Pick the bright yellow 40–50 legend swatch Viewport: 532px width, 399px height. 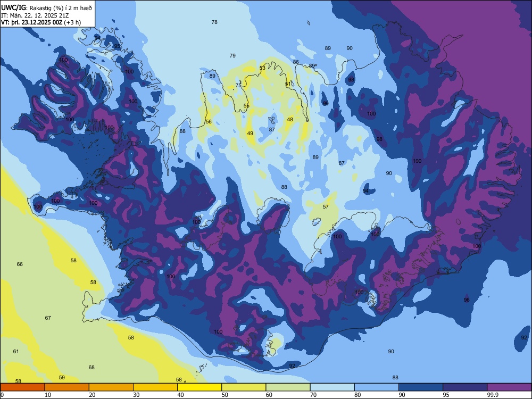tap(199, 387)
